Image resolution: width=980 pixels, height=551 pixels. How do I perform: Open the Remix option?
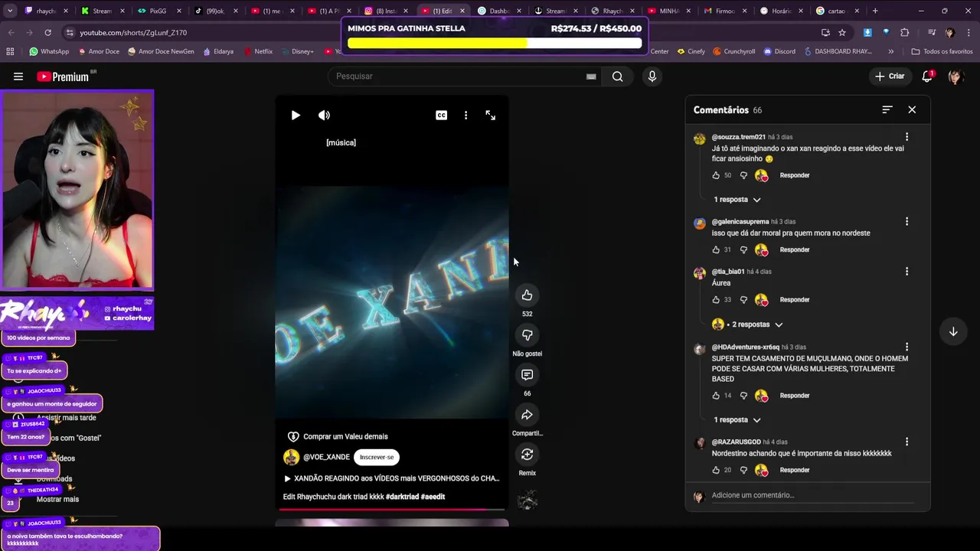(527, 455)
